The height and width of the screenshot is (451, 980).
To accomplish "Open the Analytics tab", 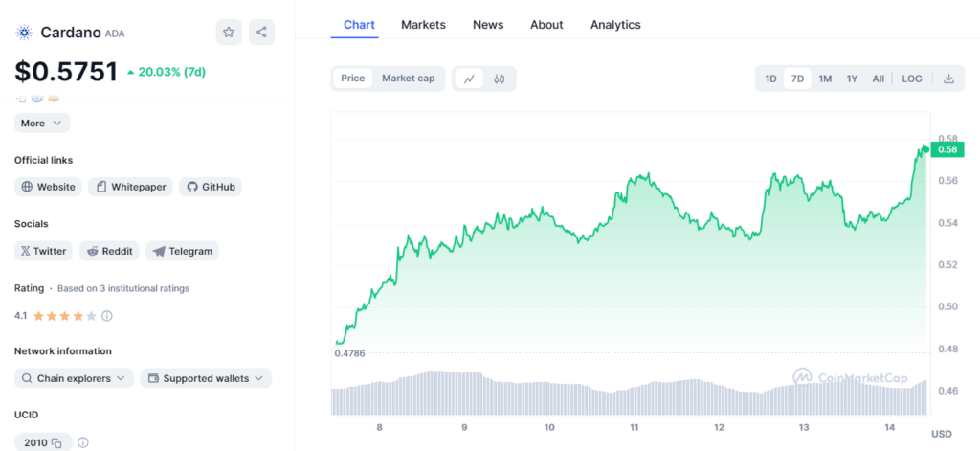I will (615, 25).
